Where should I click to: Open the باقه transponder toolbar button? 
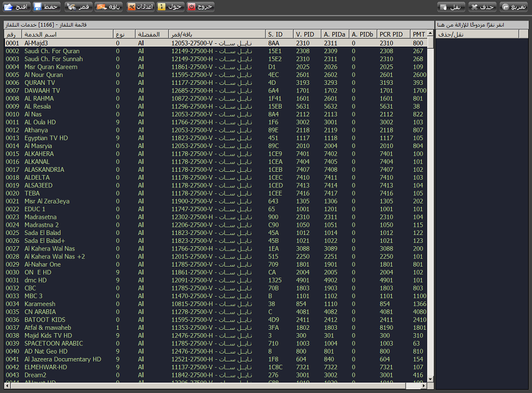[x=109, y=7]
